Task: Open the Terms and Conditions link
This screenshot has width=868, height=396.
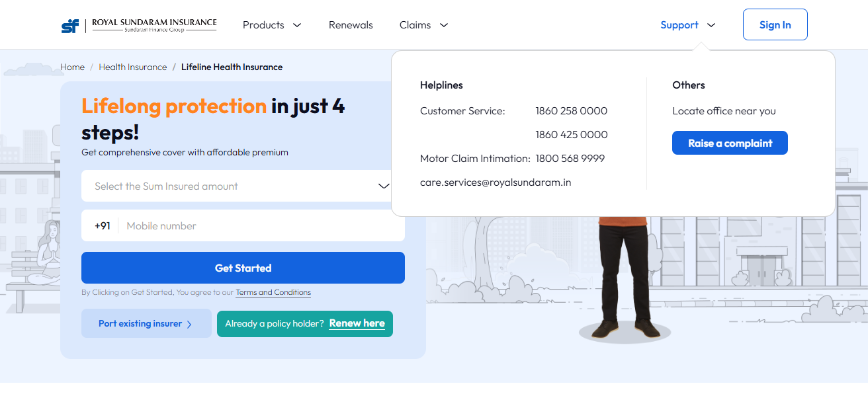Action: (x=273, y=292)
